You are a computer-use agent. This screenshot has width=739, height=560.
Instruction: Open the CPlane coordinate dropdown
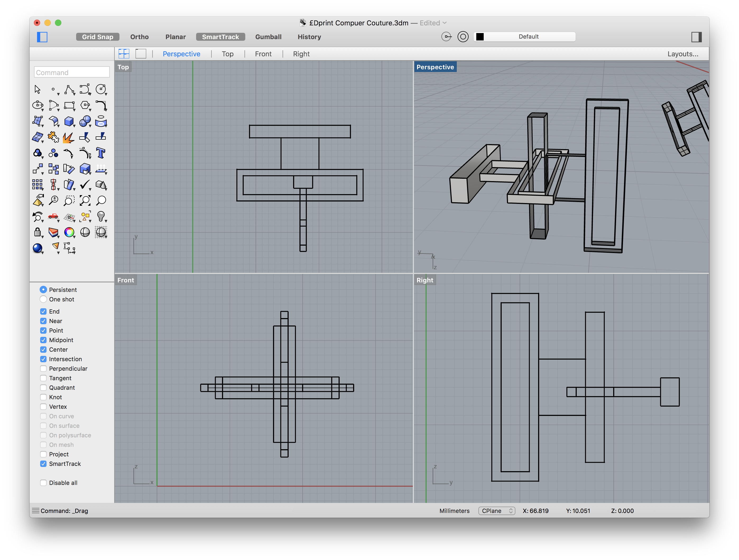click(496, 511)
